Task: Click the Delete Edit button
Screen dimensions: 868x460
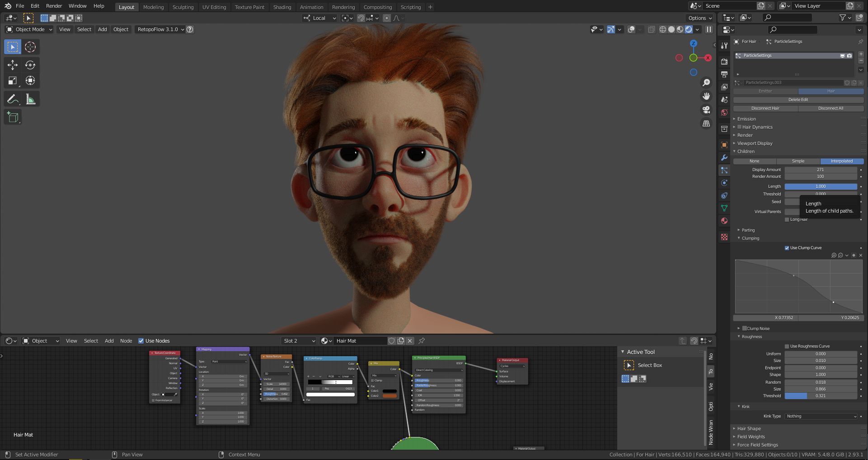Action: pos(798,100)
